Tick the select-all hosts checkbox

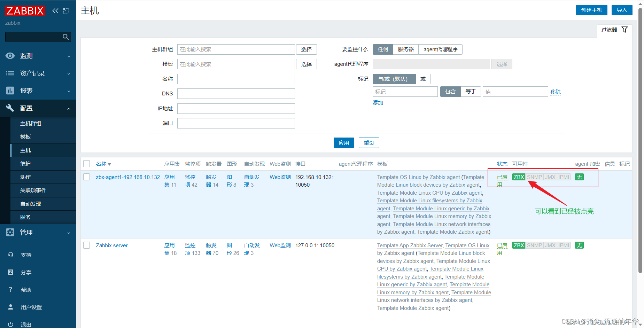(x=87, y=164)
